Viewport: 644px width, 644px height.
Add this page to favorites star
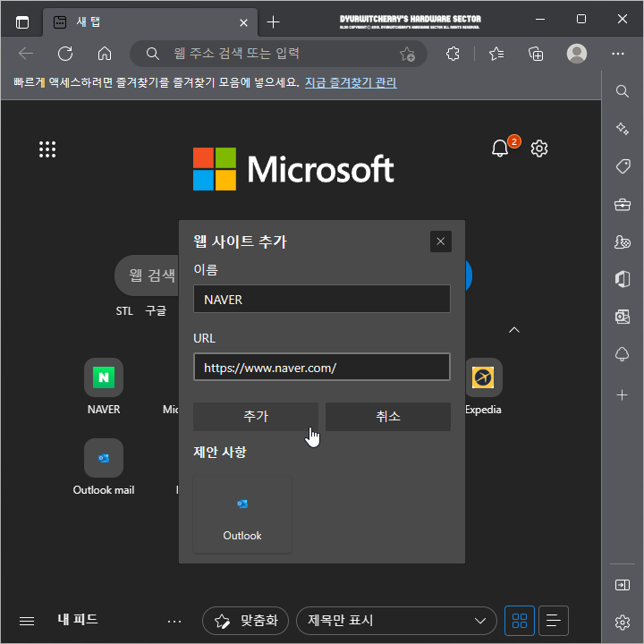(x=407, y=54)
